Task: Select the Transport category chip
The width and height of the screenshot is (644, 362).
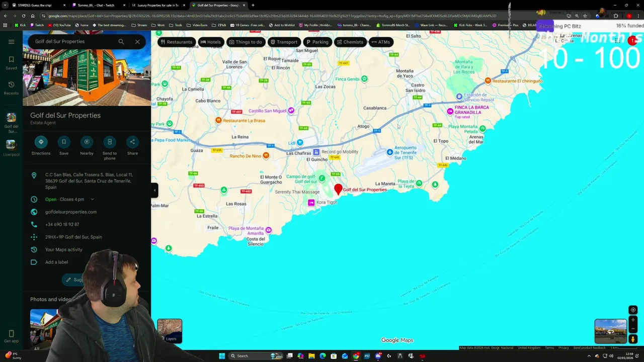Action: pyautogui.click(x=284, y=42)
